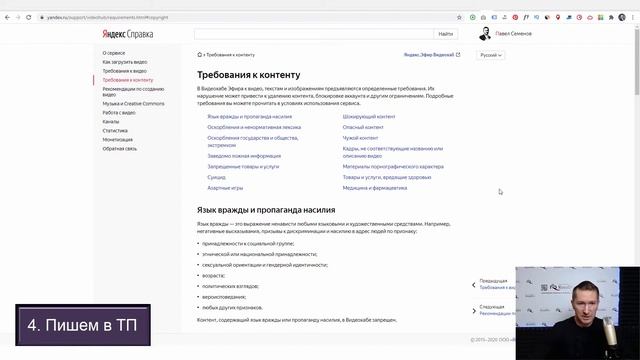640x360 pixels.
Task: Open the Яндекс.Эфир Видеохаб link
Action: 429,55
